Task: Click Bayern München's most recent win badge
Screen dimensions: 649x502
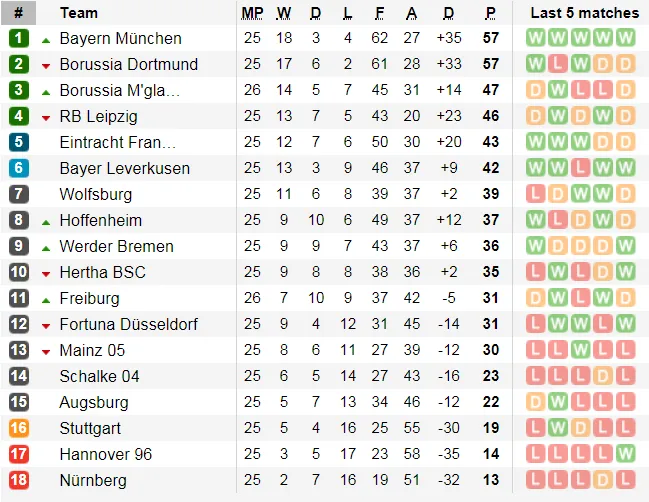Action: [x=626, y=38]
